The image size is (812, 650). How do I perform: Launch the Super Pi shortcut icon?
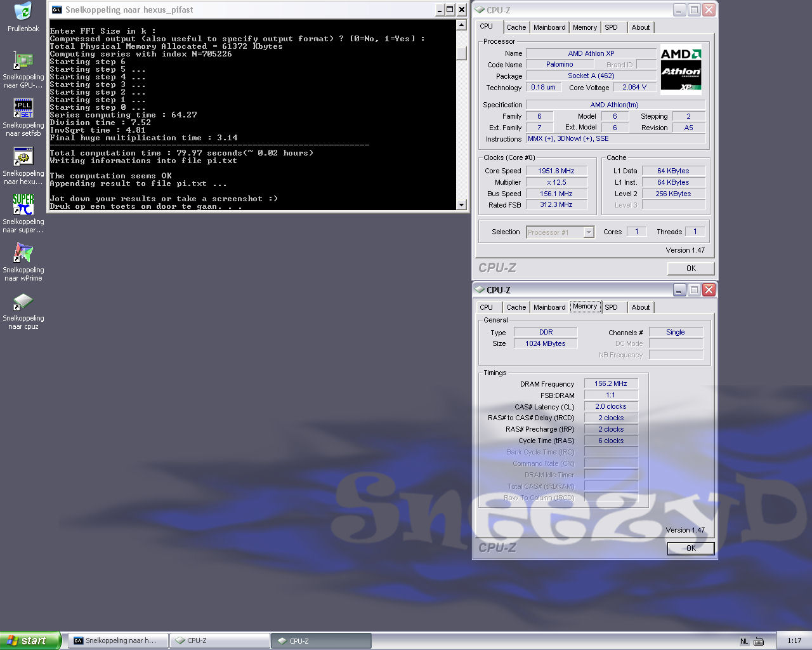pos(23,204)
